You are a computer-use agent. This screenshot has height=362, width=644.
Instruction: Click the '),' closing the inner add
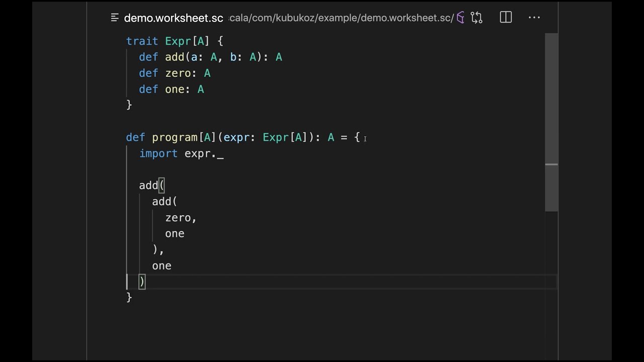coord(158,250)
